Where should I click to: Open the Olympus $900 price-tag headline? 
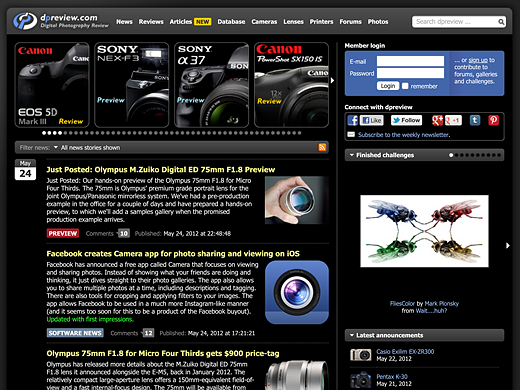pyautogui.click(x=163, y=353)
